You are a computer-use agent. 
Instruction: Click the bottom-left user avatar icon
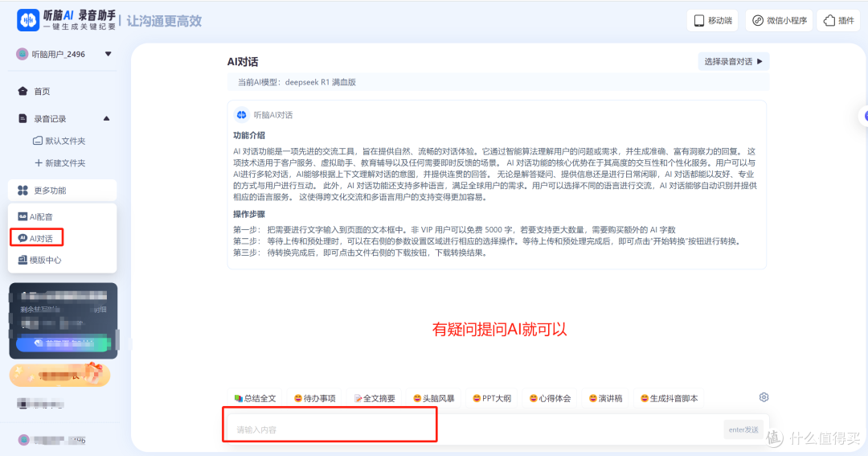[x=24, y=440]
